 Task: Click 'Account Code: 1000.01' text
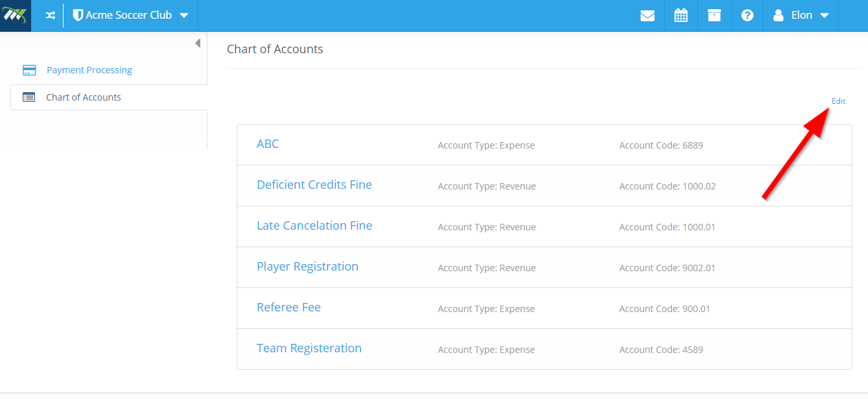point(668,227)
